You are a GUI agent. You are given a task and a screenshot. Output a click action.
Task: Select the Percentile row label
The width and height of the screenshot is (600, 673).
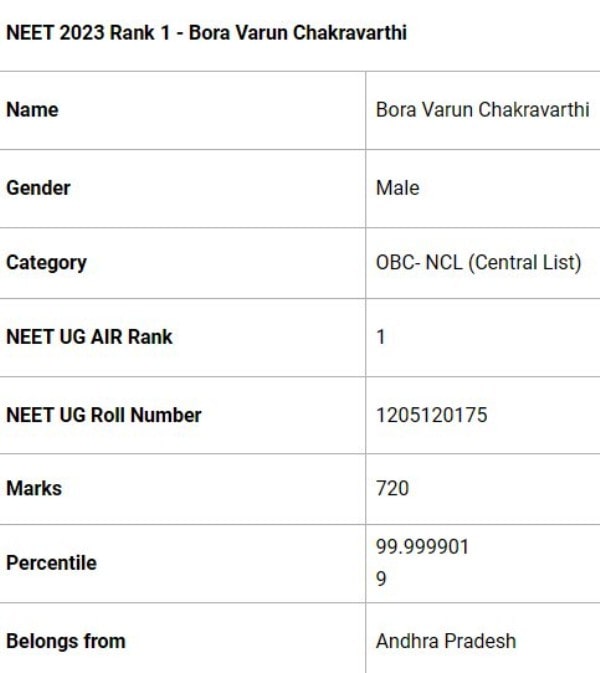(51, 563)
